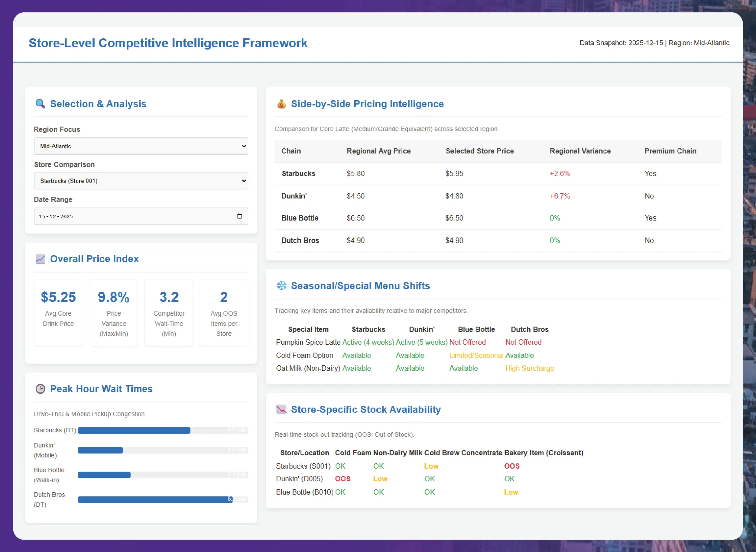The height and width of the screenshot is (552, 756).
Task: Click the chart icon beside Overall Price Index
Action: coord(41,259)
